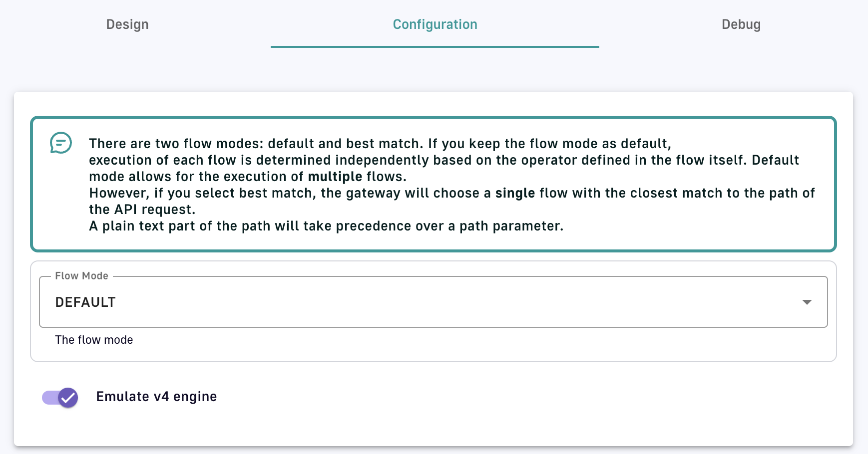
Task: Open the Debug tab
Action: click(741, 24)
